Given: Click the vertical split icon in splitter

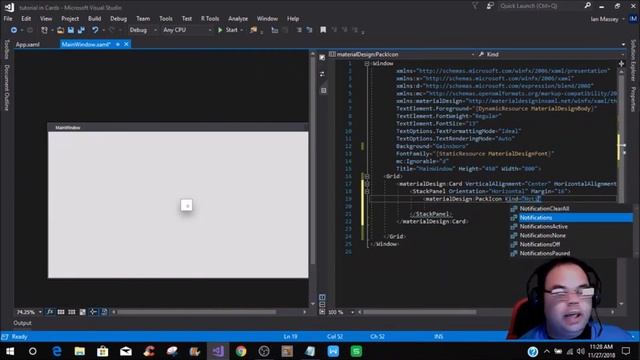Looking at the screenshot, I should [322, 297].
